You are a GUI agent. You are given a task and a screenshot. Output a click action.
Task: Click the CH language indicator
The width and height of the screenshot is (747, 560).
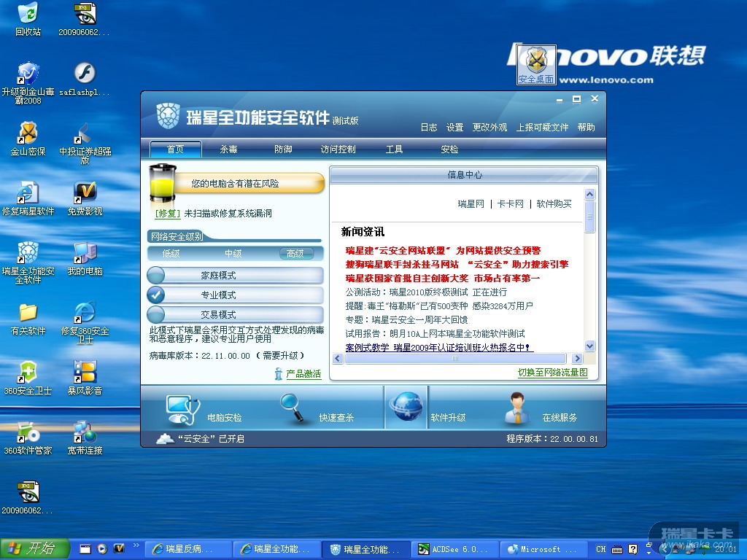coord(601,549)
